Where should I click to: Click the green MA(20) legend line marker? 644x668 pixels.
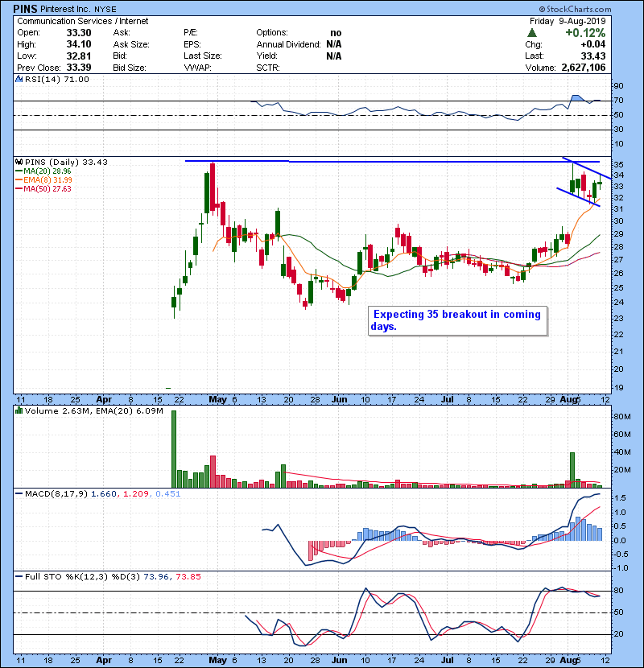click(19, 171)
